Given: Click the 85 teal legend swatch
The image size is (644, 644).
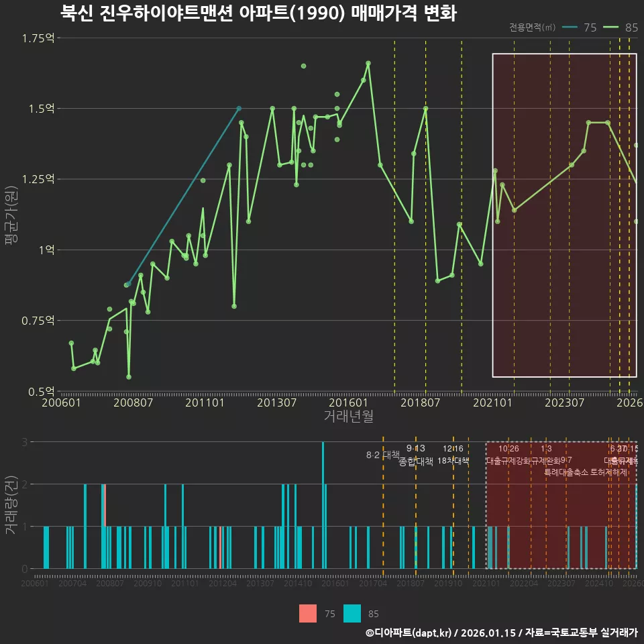Looking at the screenshot, I should click(x=352, y=613).
